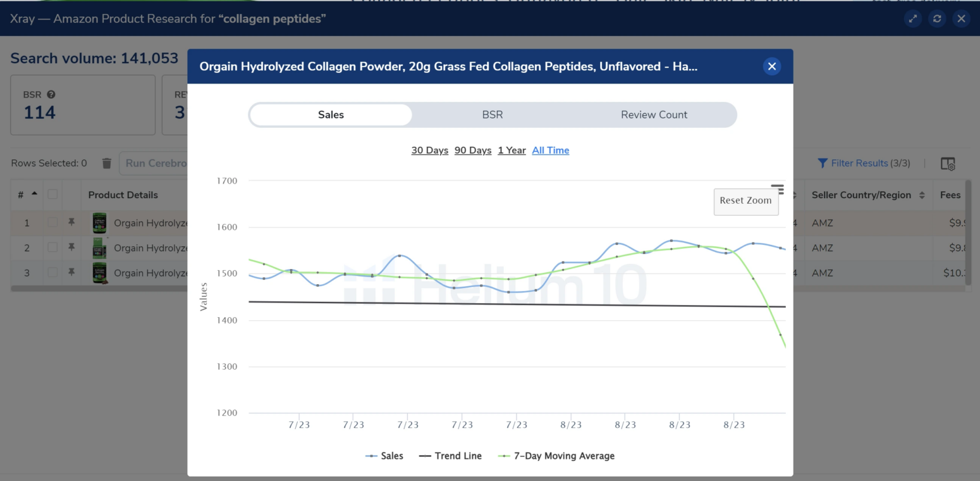Click the Xray expand fullscreen icon

click(912, 19)
